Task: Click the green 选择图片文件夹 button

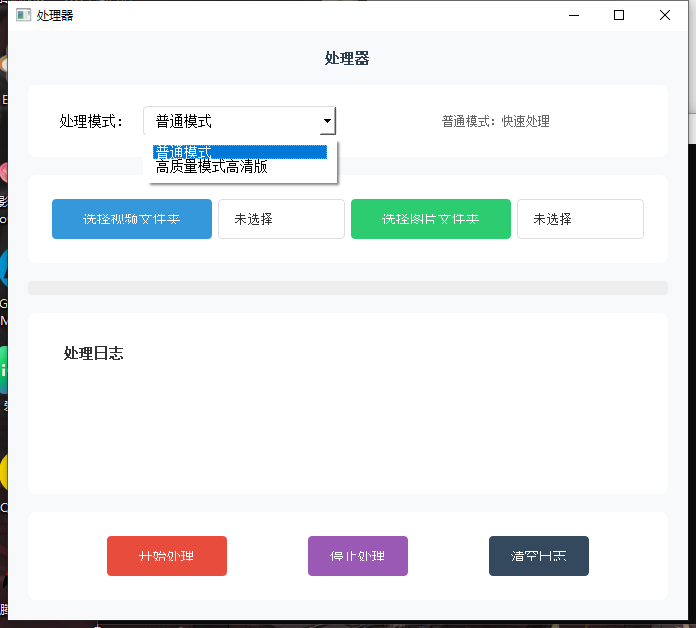Action: coord(431,219)
